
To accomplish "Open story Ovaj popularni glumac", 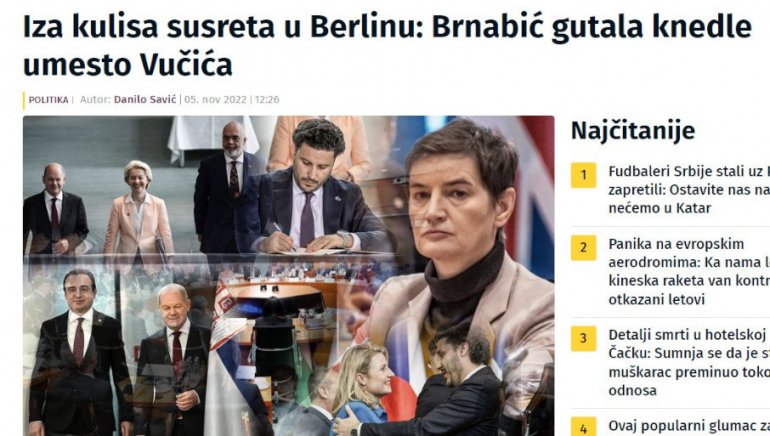I will point(689,426).
